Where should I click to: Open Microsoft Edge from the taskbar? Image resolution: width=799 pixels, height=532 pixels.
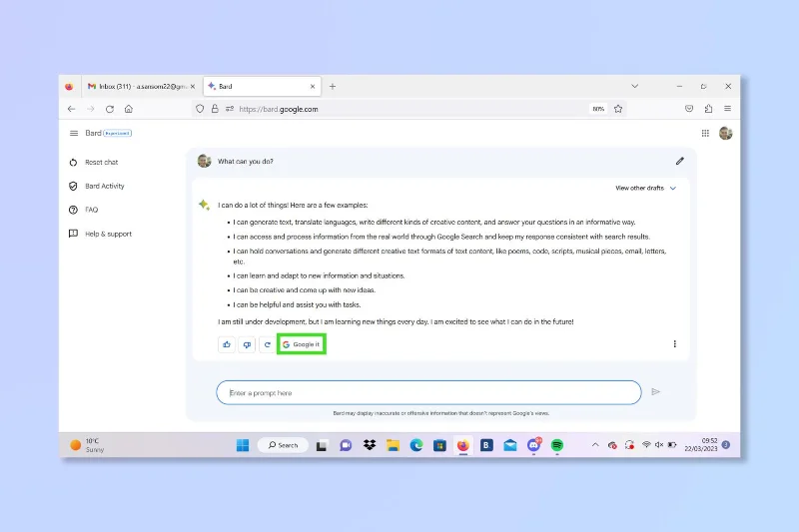tap(416, 445)
